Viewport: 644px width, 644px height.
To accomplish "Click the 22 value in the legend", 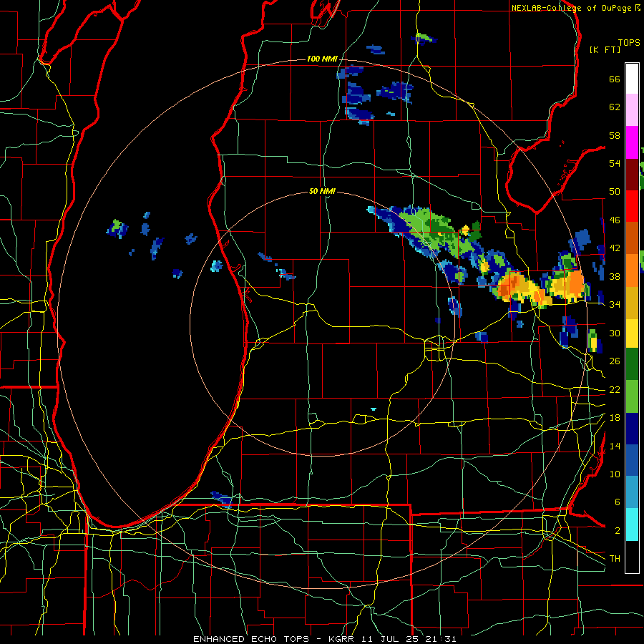I will 615,389.
